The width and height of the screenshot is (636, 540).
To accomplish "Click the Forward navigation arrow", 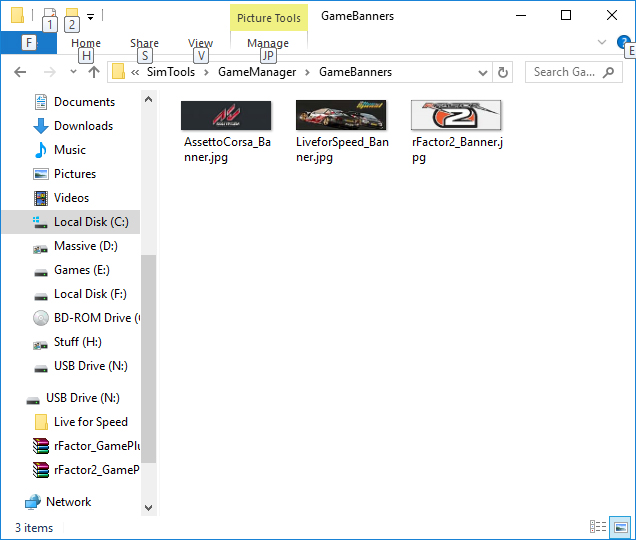I will point(49,72).
